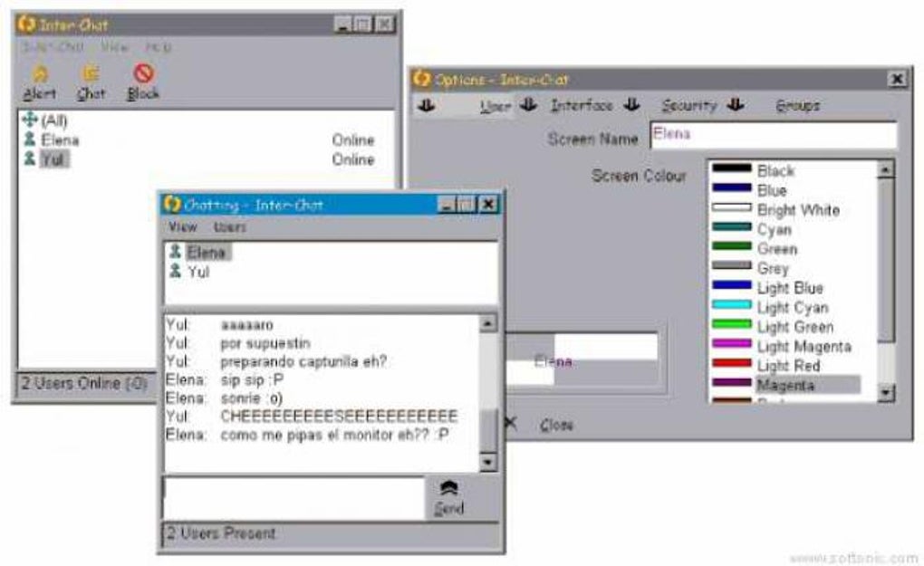Screen dimensions: 924x566
Task: Select Elena's name in the Chatting user list
Action: 208,253
